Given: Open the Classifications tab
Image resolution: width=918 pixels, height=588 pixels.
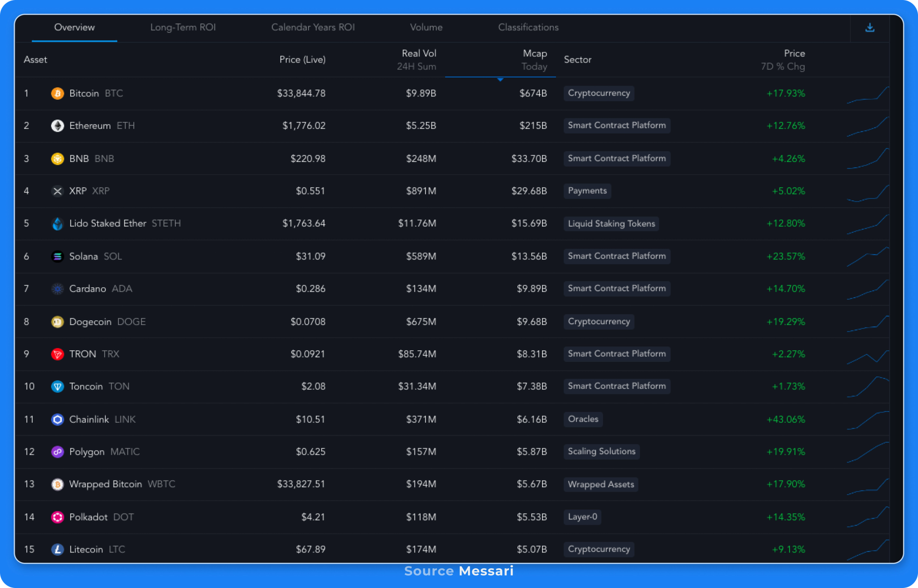Looking at the screenshot, I should pos(528,27).
